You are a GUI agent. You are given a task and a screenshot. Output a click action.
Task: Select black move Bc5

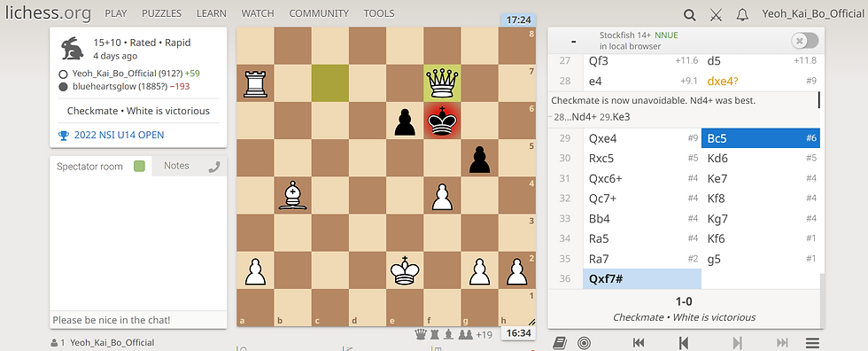point(761,138)
